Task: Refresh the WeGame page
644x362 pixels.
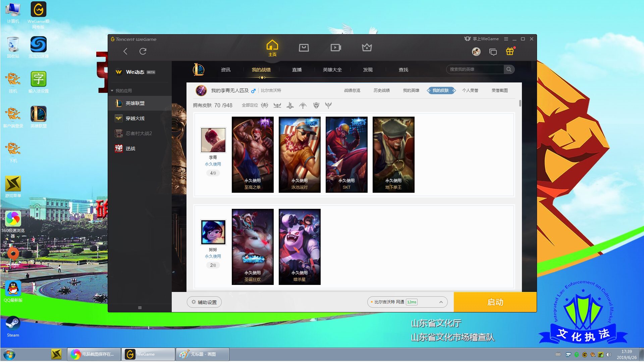Action: point(143,51)
